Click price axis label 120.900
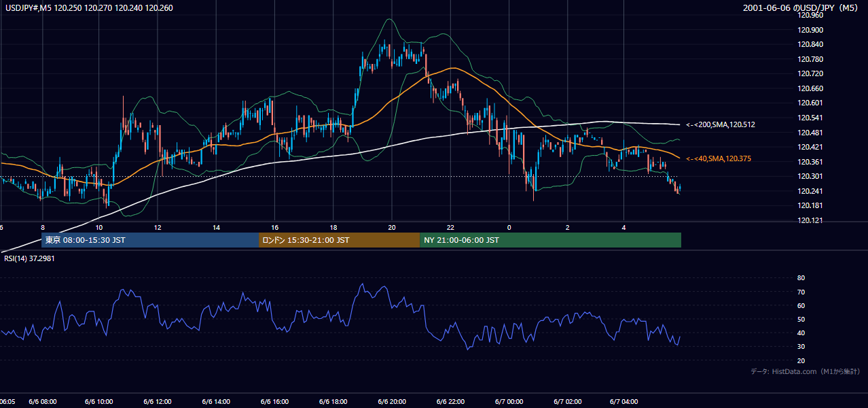The image size is (868, 408). pyautogui.click(x=810, y=30)
